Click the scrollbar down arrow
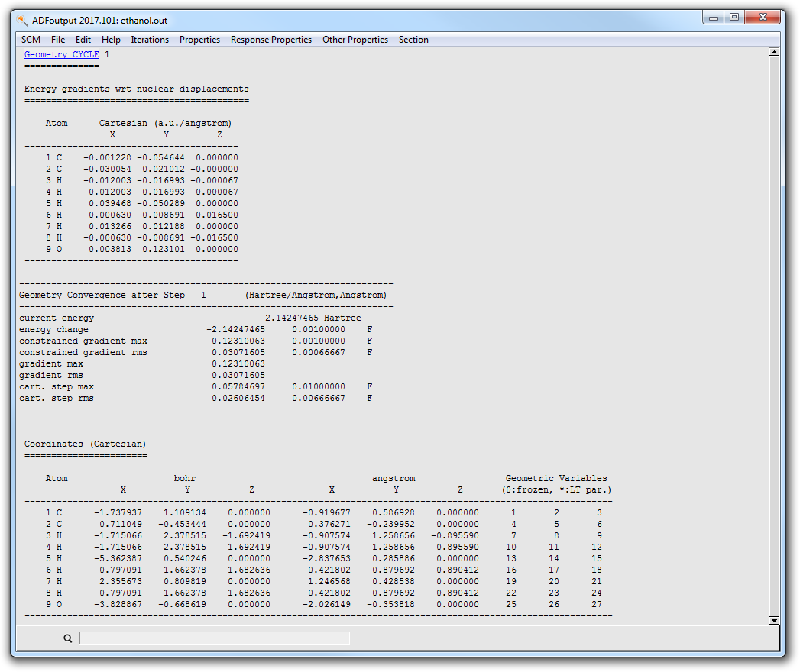Viewport: 800px width, 672px height. [x=774, y=621]
